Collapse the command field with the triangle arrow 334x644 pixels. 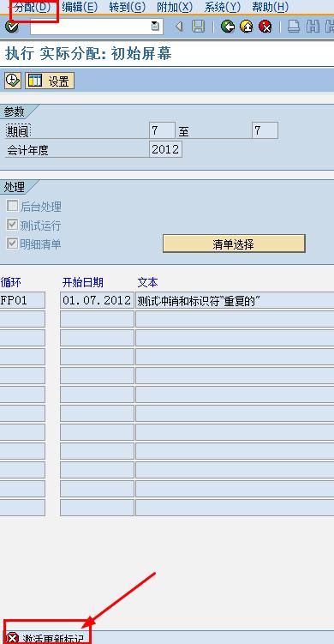click(x=179, y=27)
